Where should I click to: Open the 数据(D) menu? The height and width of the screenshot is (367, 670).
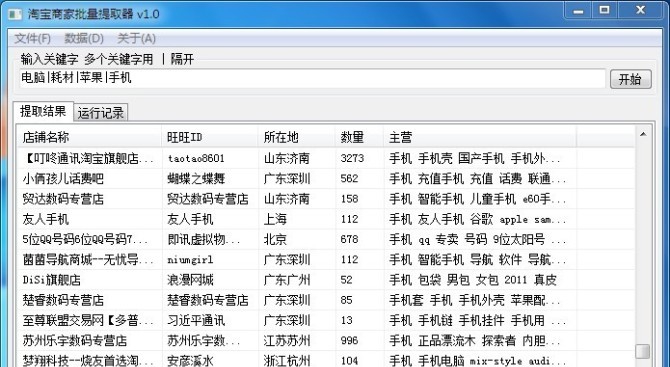[x=84, y=39]
